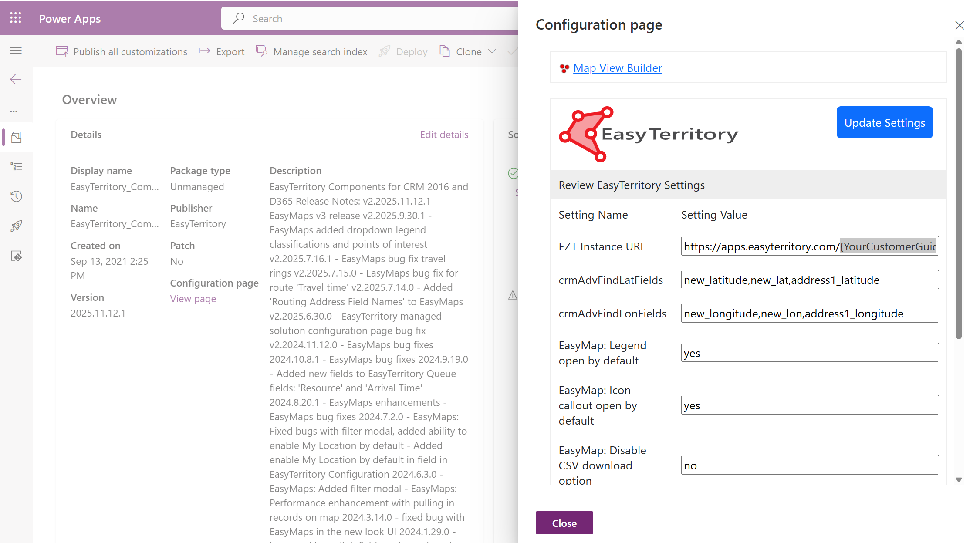Viewport: 980px width, 543px height.
Task: Click the Overview heading
Action: [89, 100]
